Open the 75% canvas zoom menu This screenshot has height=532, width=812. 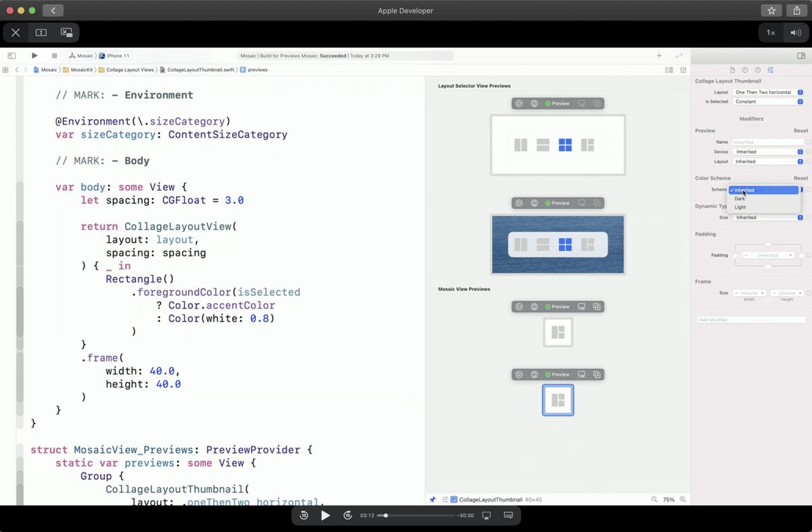[x=669, y=500]
